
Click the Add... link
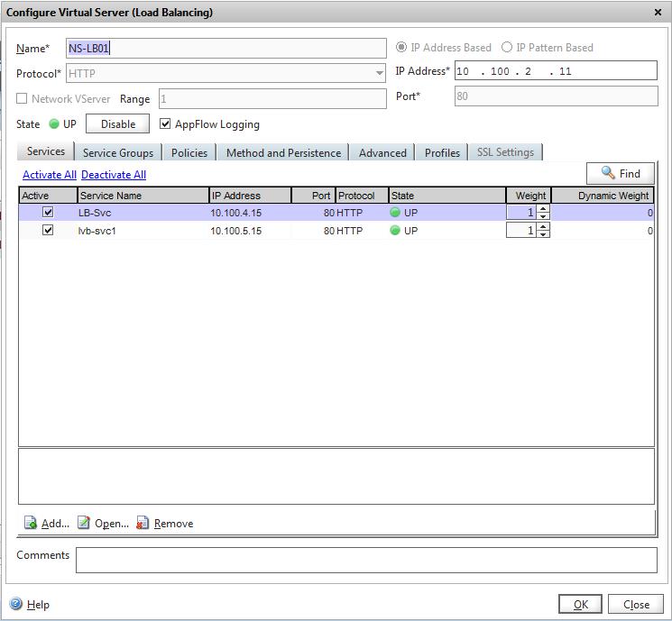pyautogui.click(x=55, y=524)
